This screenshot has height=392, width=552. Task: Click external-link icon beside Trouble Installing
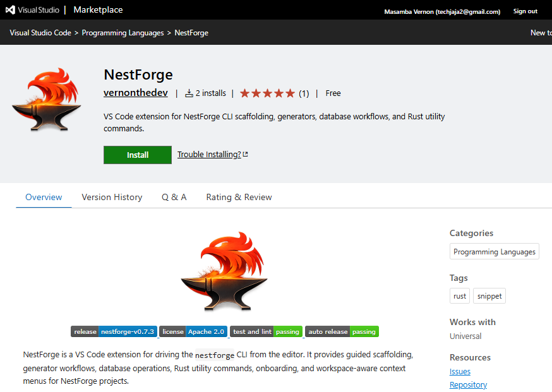(x=246, y=154)
